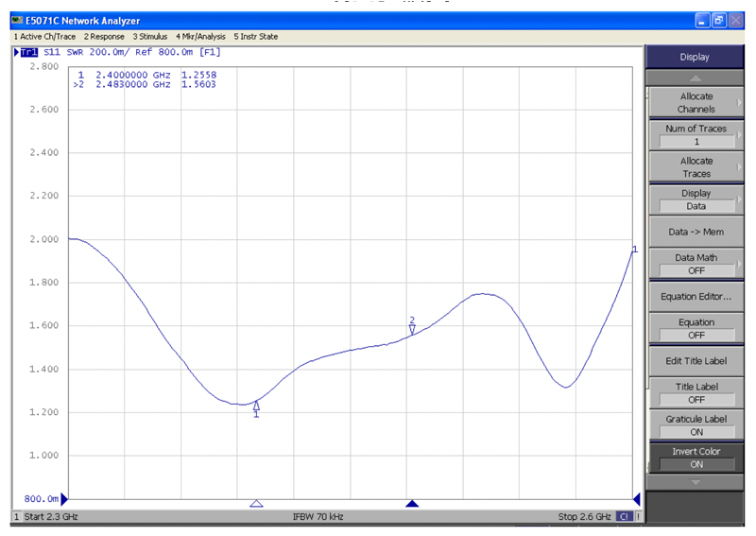
Task: Toggle the Title Label OFF softkey
Action: click(696, 392)
